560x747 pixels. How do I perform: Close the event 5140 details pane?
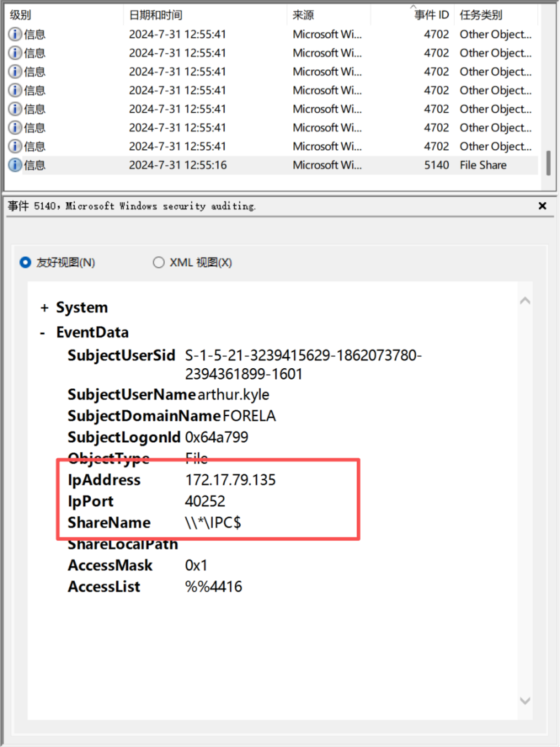(x=542, y=206)
